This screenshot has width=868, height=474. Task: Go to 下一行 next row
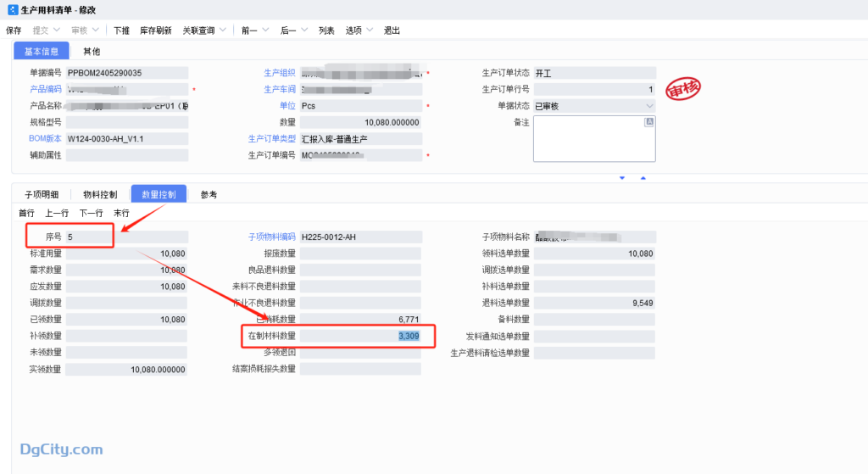point(91,213)
